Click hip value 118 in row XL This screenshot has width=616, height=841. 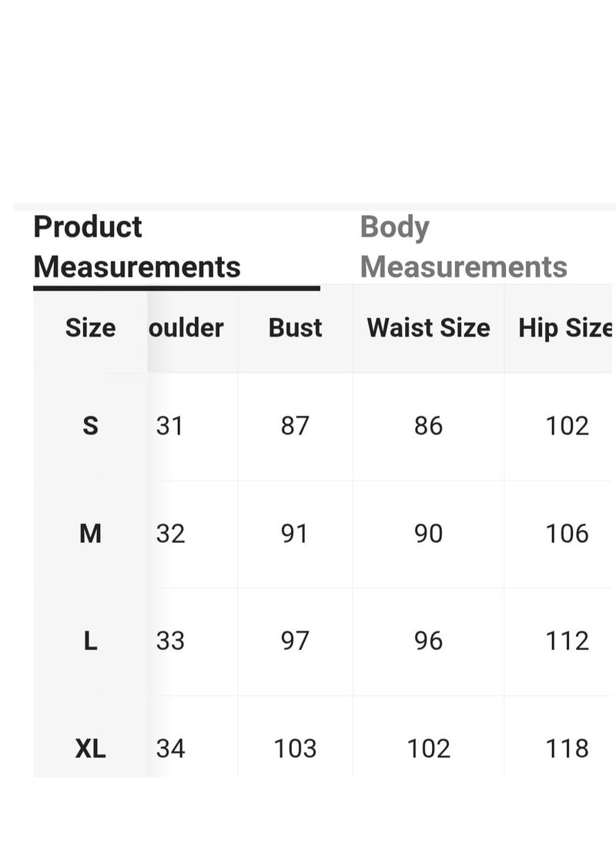567,749
